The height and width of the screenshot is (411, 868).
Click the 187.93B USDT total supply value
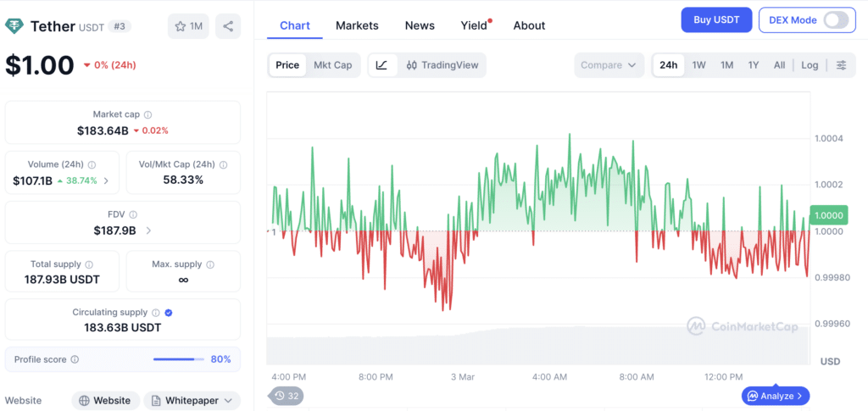pos(62,280)
